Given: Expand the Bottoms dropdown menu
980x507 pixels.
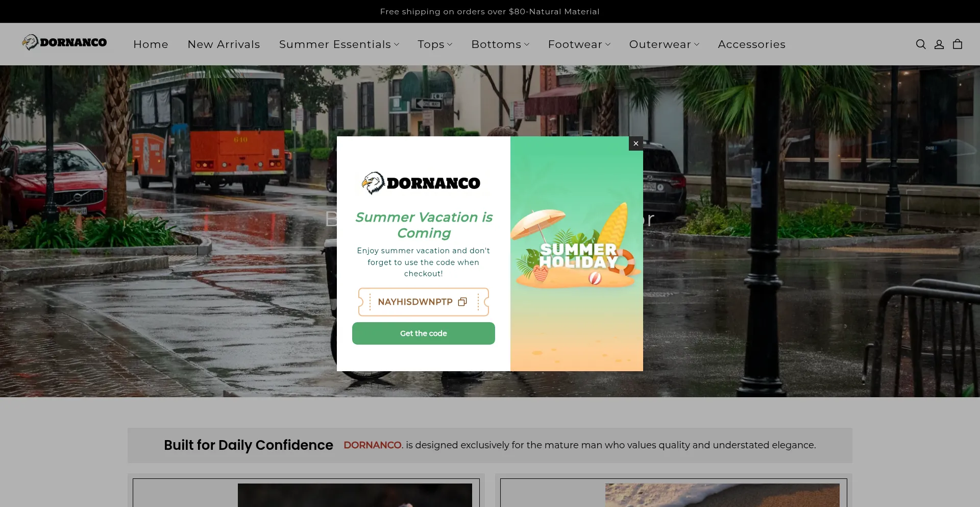Looking at the screenshot, I should tap(500, 44).
